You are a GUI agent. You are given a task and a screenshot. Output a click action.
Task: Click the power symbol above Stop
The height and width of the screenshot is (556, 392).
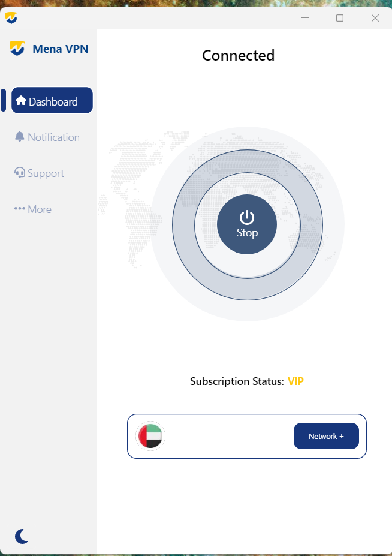click(x=247, y=218)
